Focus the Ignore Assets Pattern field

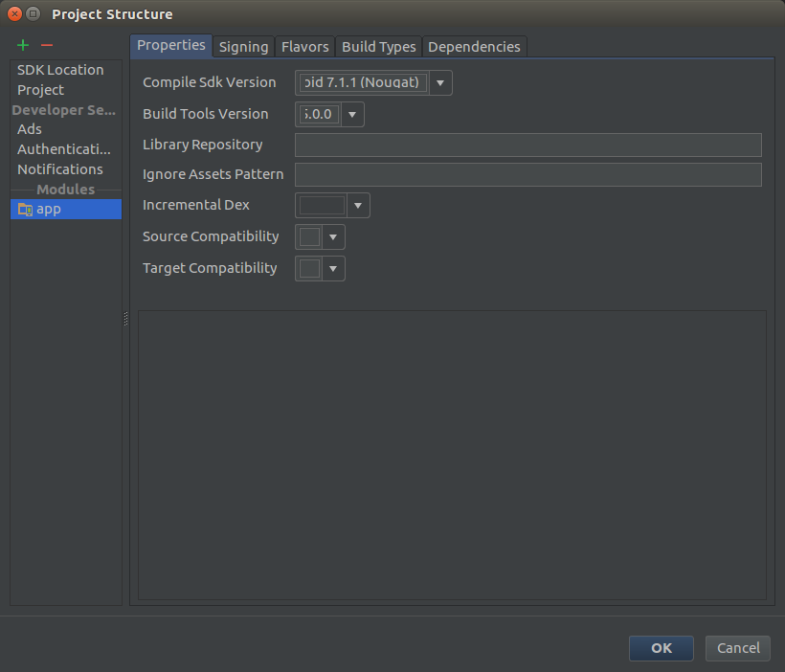pyautogui.click(x=527, y=175)
